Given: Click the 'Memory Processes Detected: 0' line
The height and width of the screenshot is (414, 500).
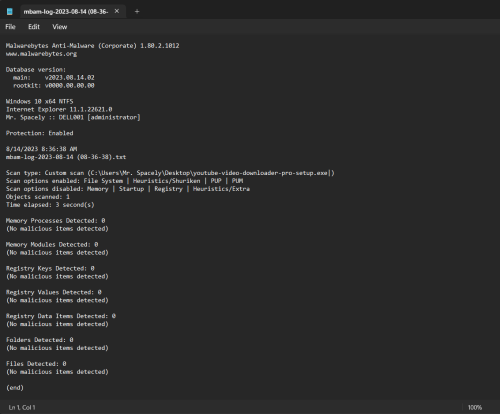Looking at the screenshot, I should [x=55, y=221].
